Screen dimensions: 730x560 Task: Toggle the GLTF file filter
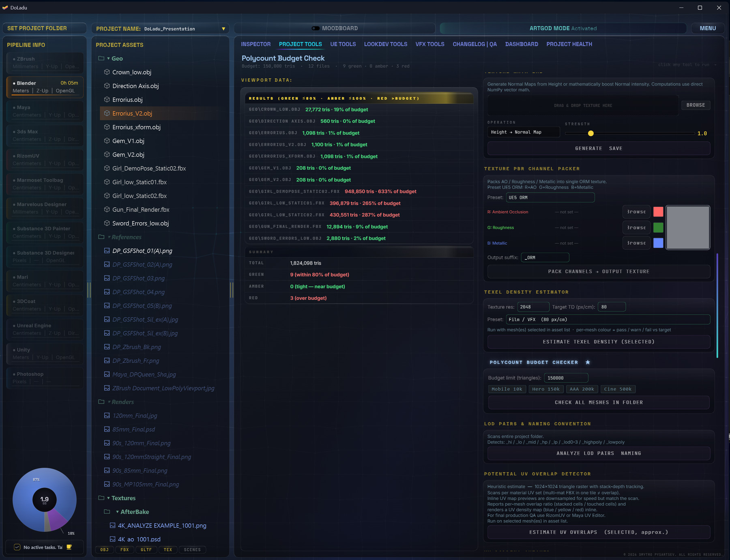coord(146,550)
